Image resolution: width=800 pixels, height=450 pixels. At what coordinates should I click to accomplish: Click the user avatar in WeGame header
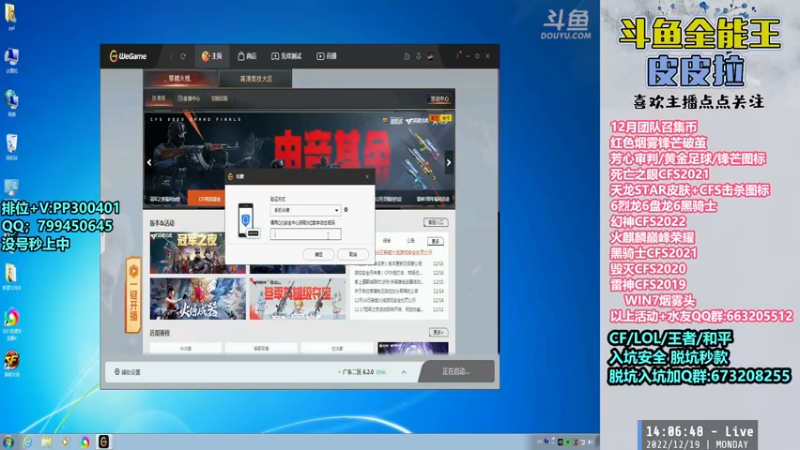coord(431,56)
